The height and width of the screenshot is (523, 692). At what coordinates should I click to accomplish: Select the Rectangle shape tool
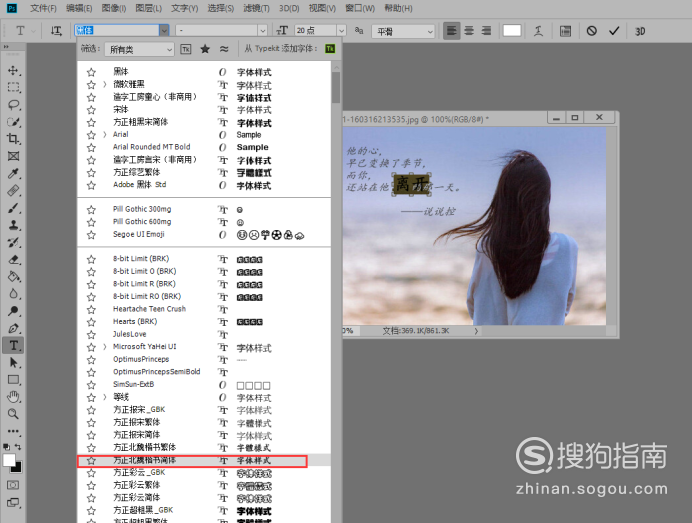coord(13,380)
